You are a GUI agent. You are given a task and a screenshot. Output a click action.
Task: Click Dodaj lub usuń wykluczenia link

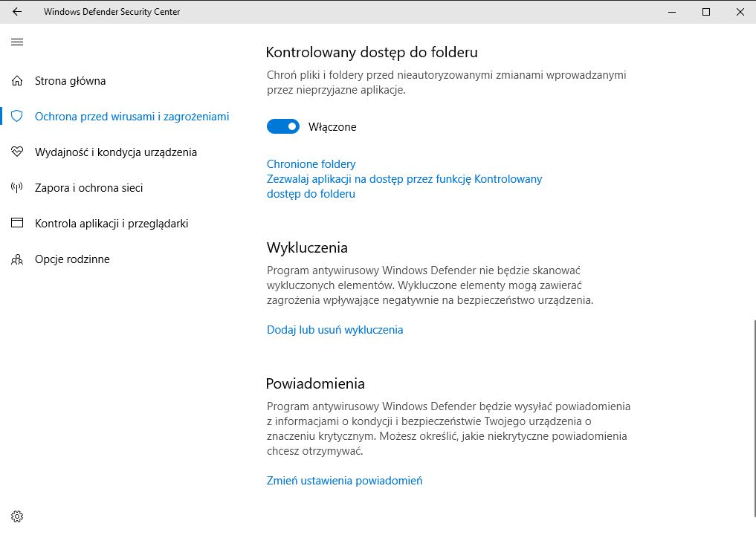click(335, 330)
